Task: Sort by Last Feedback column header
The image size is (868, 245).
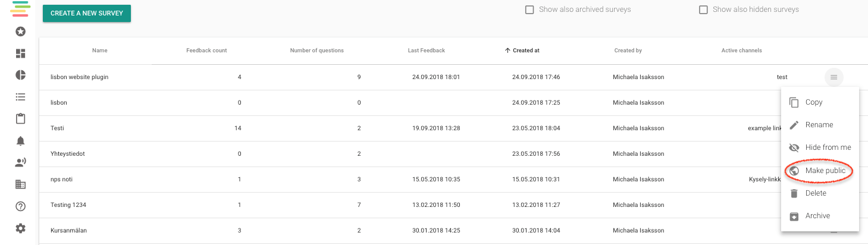Action: [x=427, y=51]
